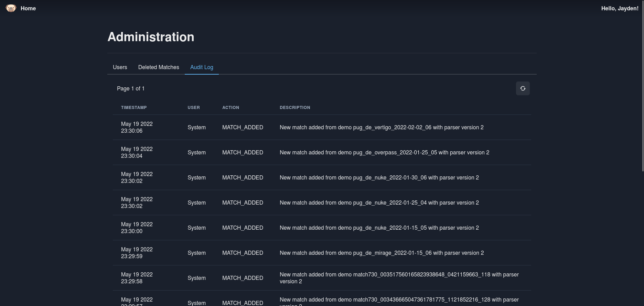The image size is (644, 306).
Task: Click the TIMESTAMP column header
Action: [134, 108]
